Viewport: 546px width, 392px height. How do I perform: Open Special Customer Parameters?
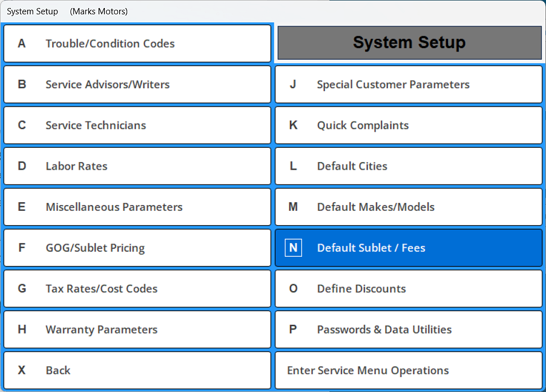click(408, 84)
